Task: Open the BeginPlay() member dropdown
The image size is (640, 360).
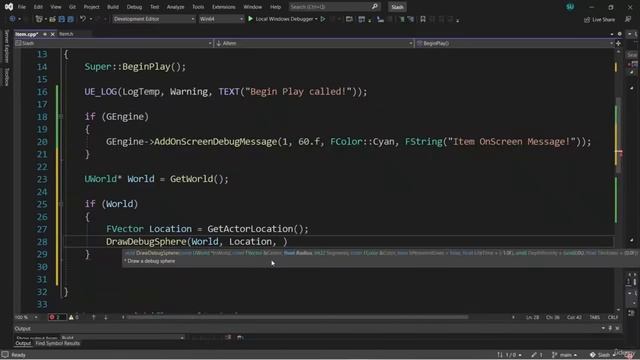Action: point(514,43)
